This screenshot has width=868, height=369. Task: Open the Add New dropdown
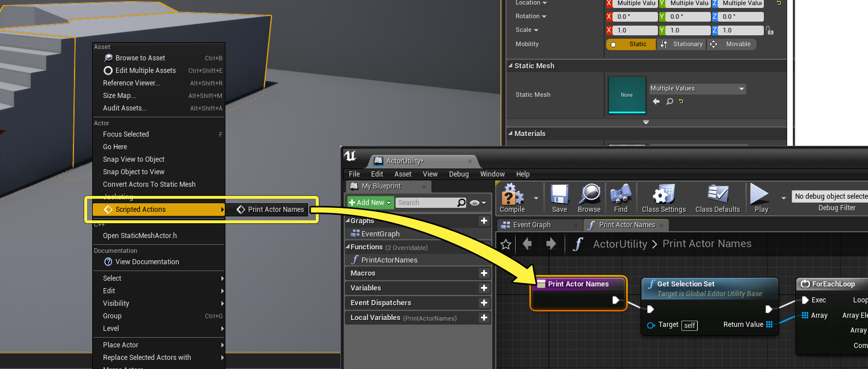(369, 202)
